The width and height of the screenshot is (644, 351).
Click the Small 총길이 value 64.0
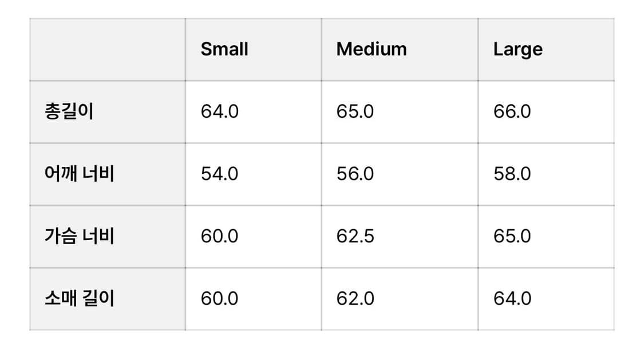219,111
